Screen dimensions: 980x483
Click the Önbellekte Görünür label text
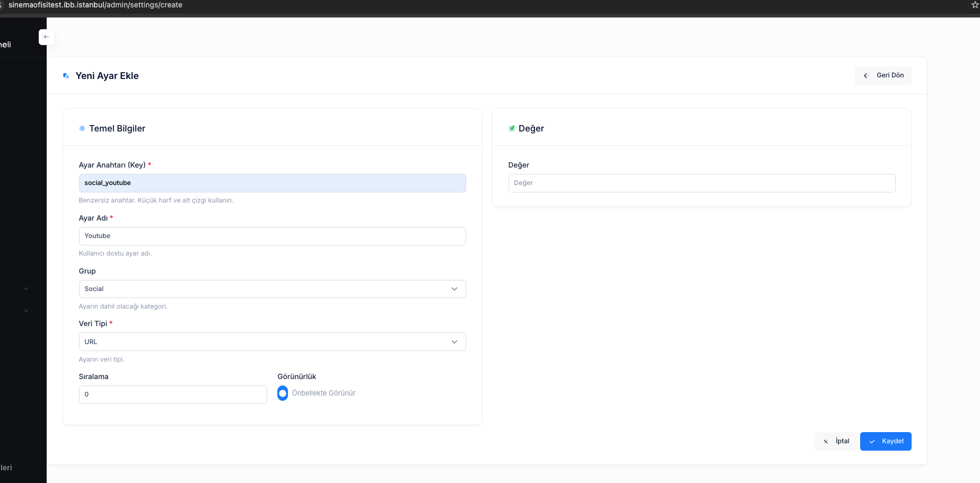coord(323,393)
